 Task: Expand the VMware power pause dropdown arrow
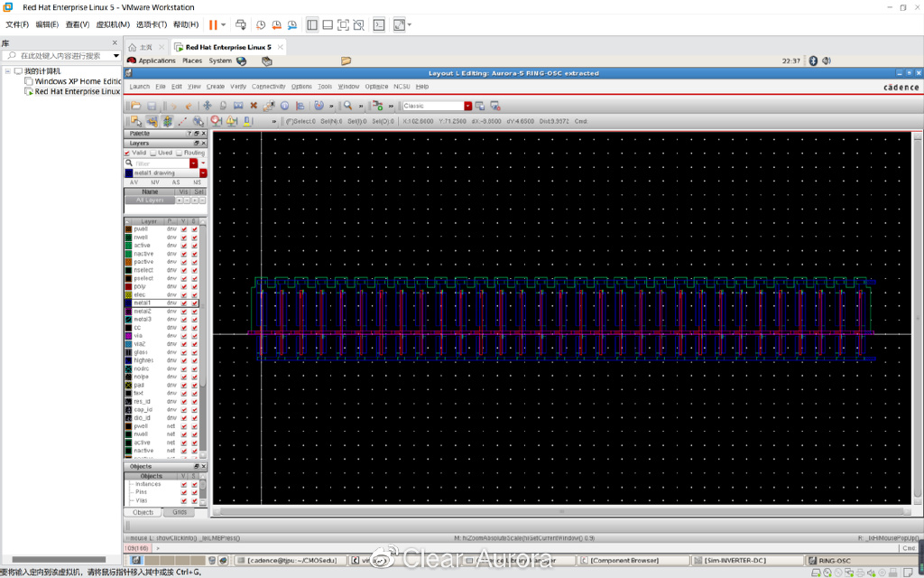point(224,24)
